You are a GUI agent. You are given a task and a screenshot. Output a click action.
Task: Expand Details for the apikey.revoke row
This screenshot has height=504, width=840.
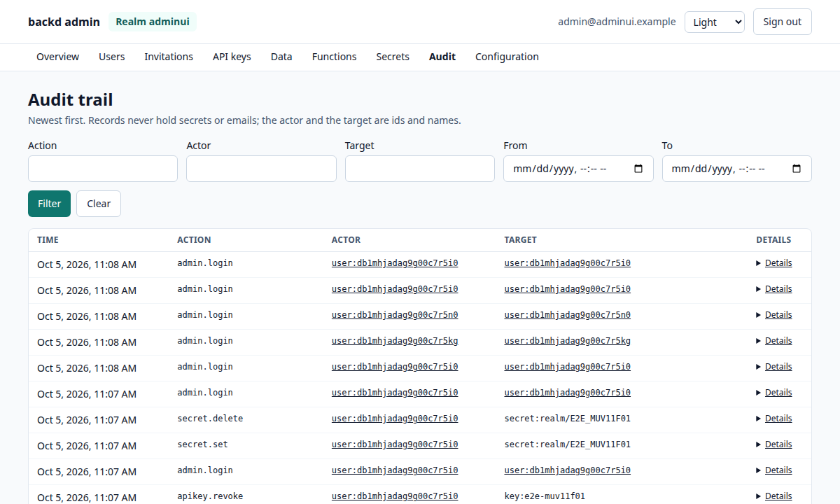point(774,496)
